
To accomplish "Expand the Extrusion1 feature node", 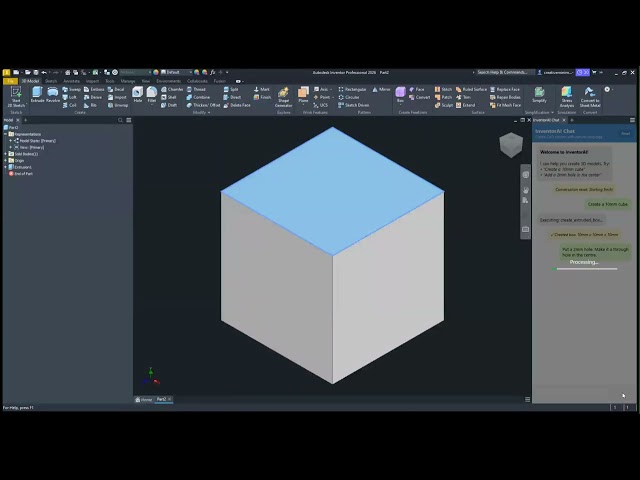I will pos(5,167).
